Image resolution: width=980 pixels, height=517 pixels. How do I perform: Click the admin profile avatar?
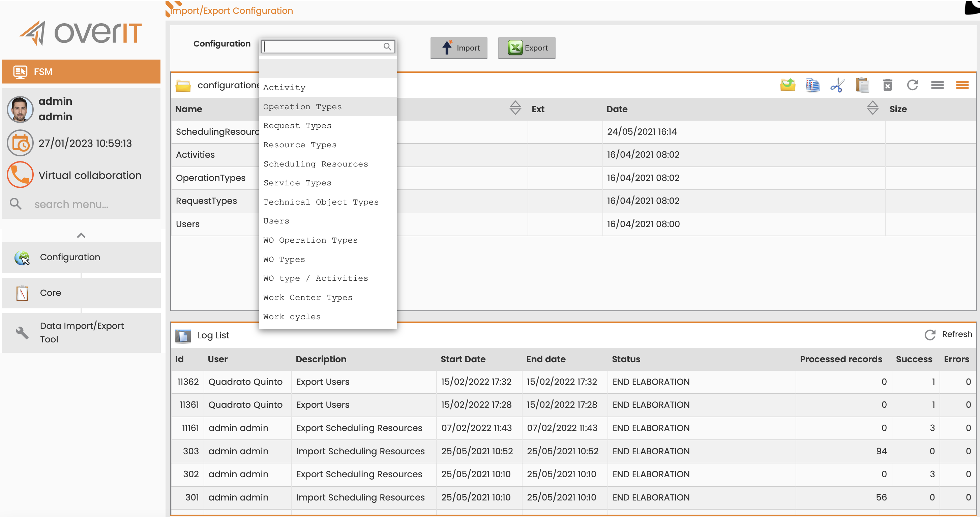pos(20,109)
